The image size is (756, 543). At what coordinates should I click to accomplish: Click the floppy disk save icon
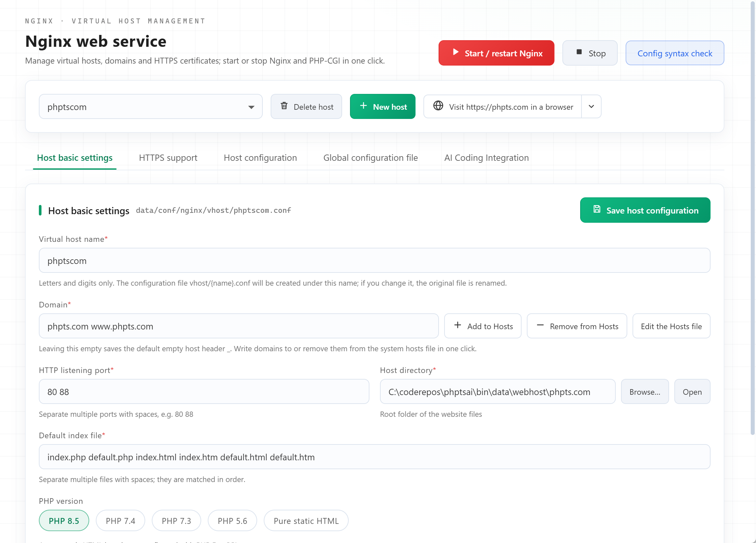597,209
